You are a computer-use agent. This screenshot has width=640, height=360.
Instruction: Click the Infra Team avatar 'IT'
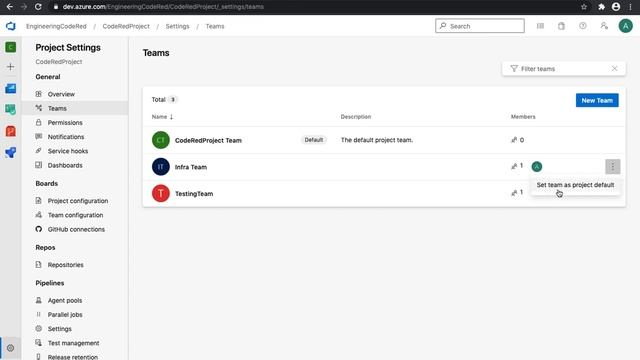pyautogui.click(x=161, y=167)
